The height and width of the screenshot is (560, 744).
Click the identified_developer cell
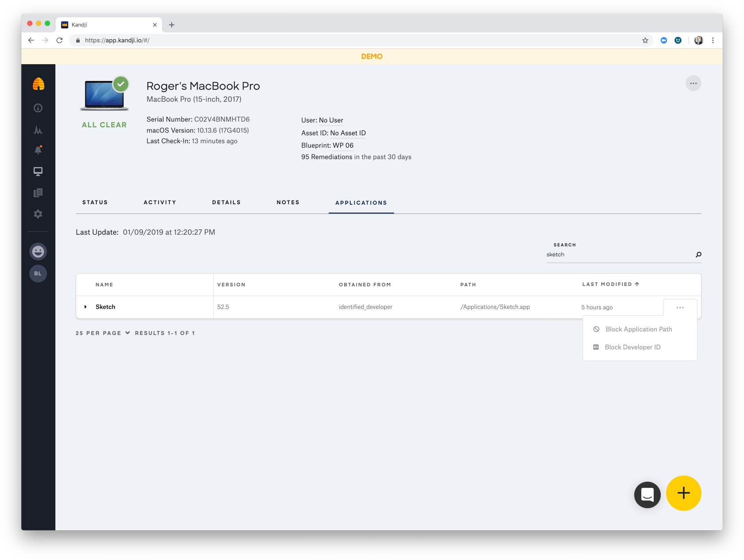[x=365, y=307]
